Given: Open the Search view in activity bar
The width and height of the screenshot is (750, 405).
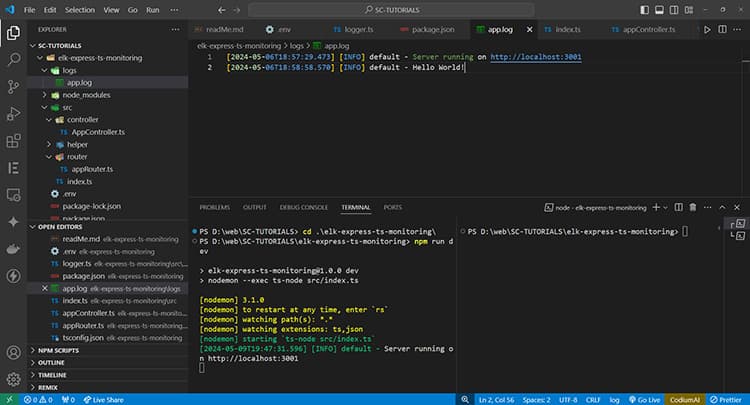Looking at the screenshot, I should 14,59.
